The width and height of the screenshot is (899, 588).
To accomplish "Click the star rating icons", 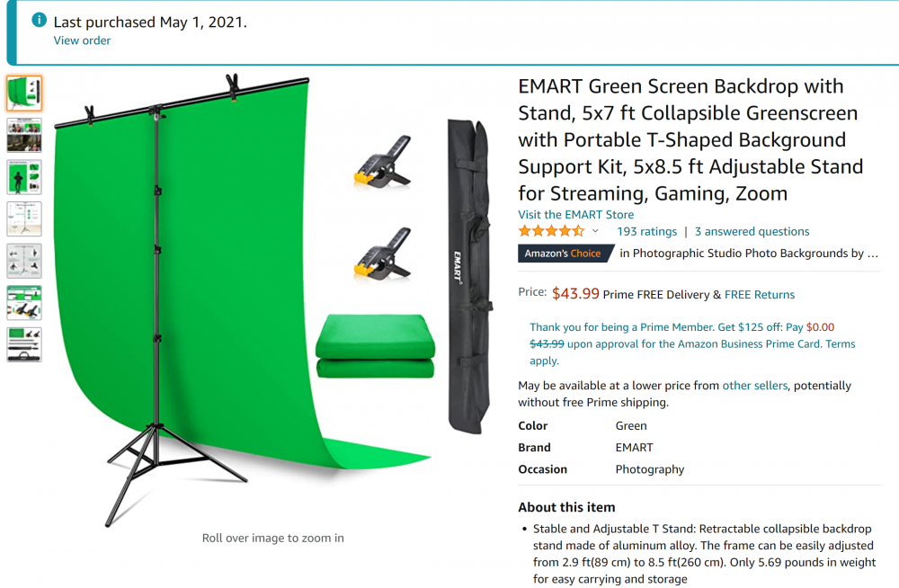I will (550, 231).
